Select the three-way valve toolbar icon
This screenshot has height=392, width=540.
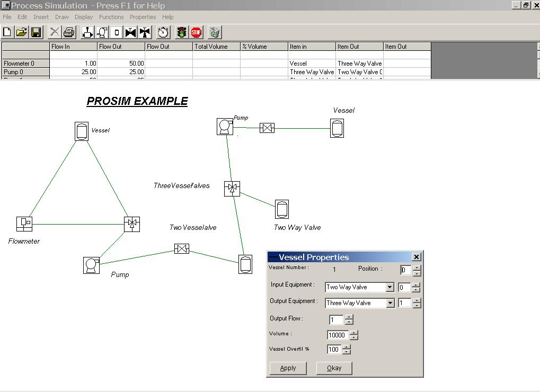point(144,32)
